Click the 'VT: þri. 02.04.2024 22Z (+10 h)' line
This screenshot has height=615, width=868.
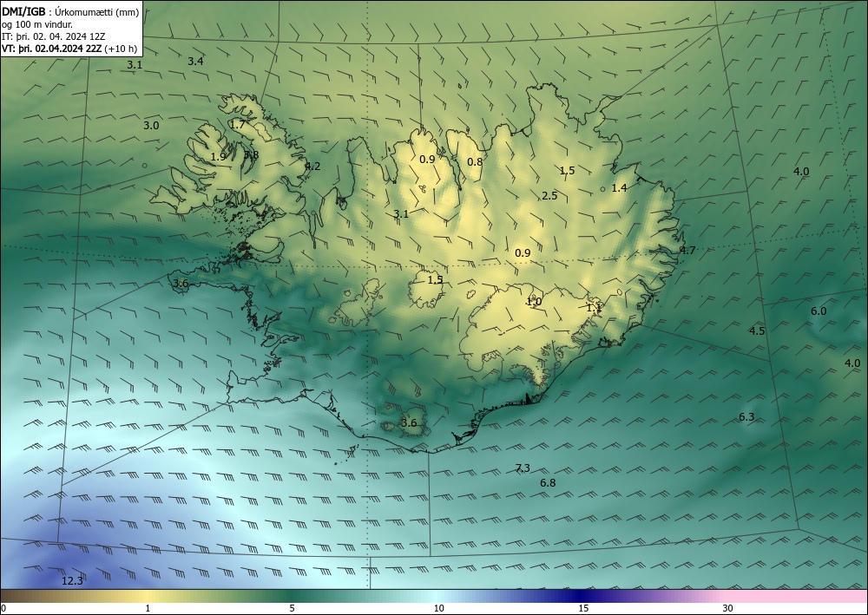tap(69, 49)
